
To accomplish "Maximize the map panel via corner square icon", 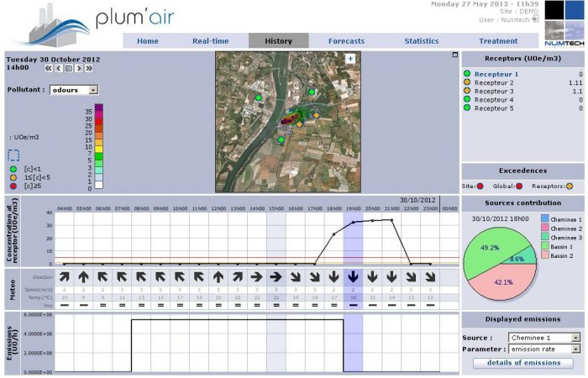I will 455,55.
